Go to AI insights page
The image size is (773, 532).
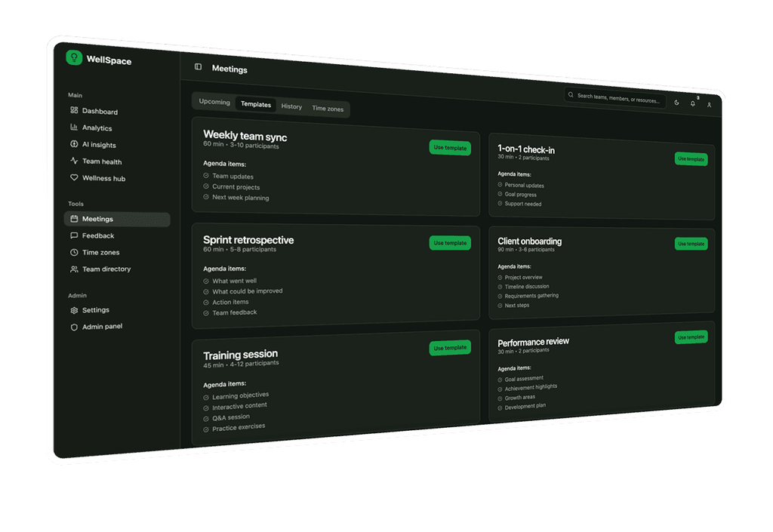117,144
